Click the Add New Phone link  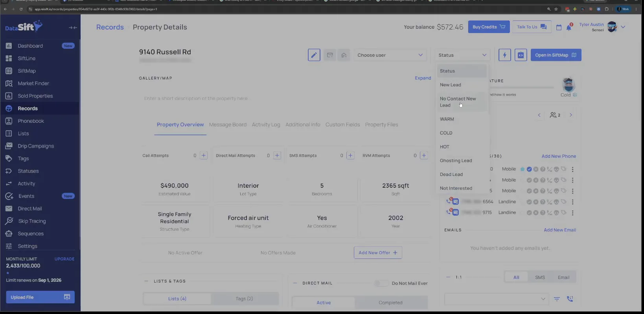[559, 156]
